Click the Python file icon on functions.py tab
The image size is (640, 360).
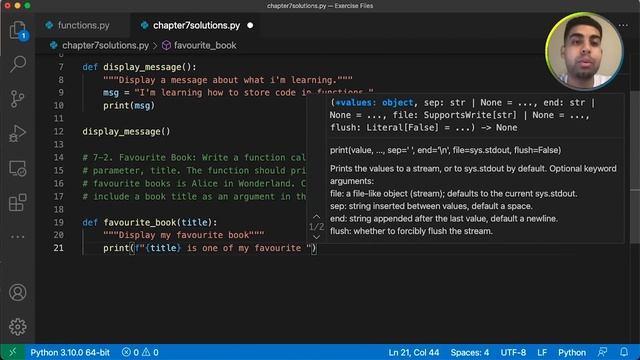tap(49, 25)
